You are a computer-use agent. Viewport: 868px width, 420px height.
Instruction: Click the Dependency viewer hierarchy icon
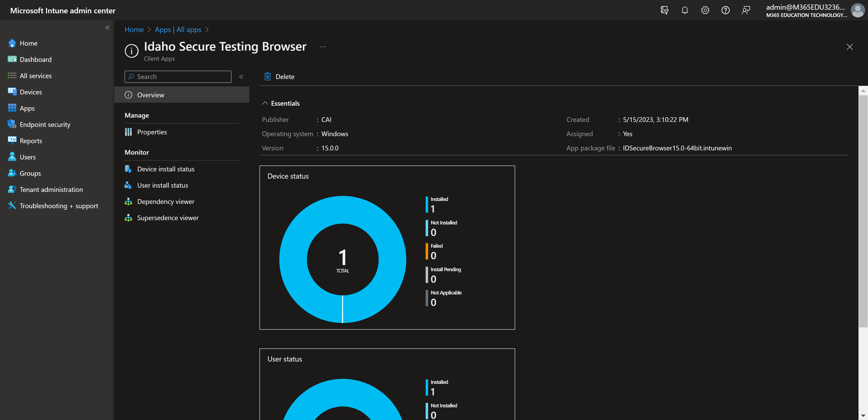pyautogui.click(x=128, y=202)
